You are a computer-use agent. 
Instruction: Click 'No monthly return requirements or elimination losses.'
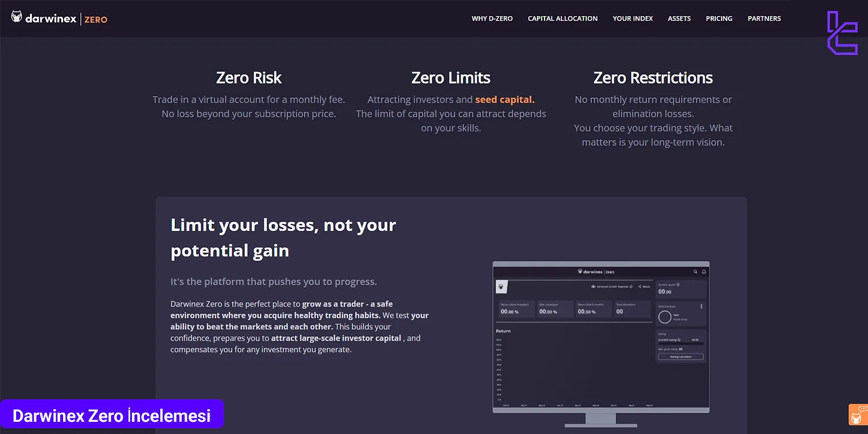[653, 106]
